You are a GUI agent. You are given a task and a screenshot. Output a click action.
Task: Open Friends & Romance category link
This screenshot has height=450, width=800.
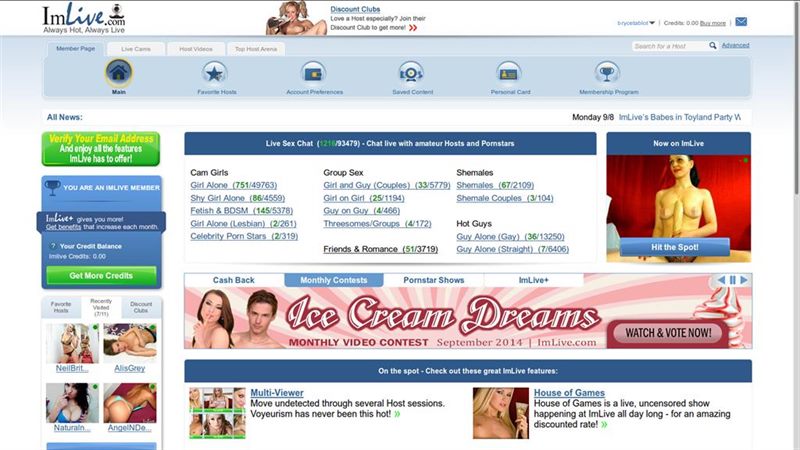[381, 249]
